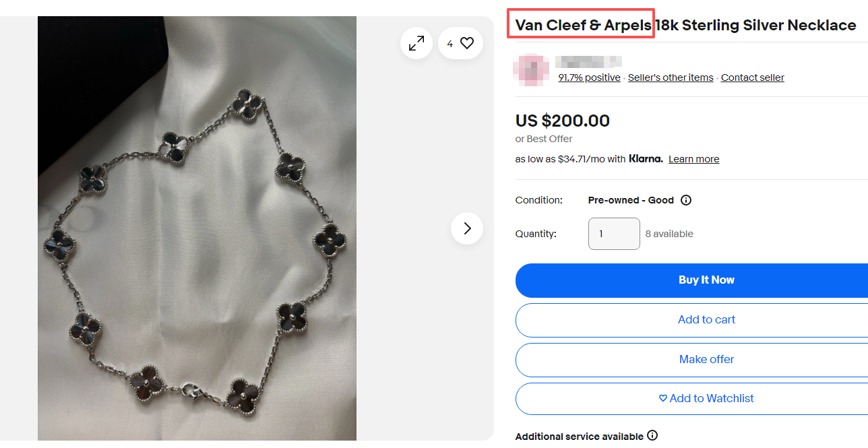Click the necklace product photo
The height and width of the screenshot is (448, 868).
[x=197, y=228]
